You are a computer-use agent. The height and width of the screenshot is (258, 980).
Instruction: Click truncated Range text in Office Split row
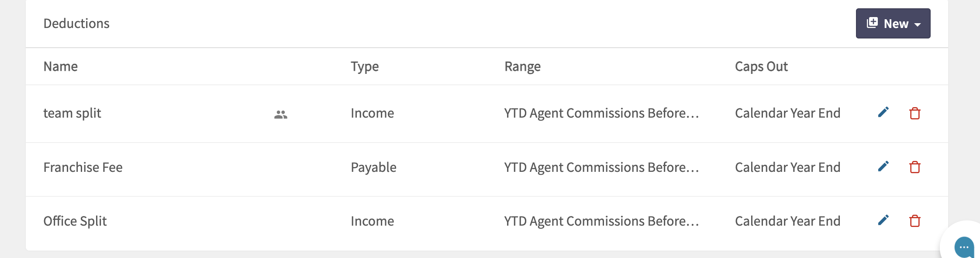[601, 221]
